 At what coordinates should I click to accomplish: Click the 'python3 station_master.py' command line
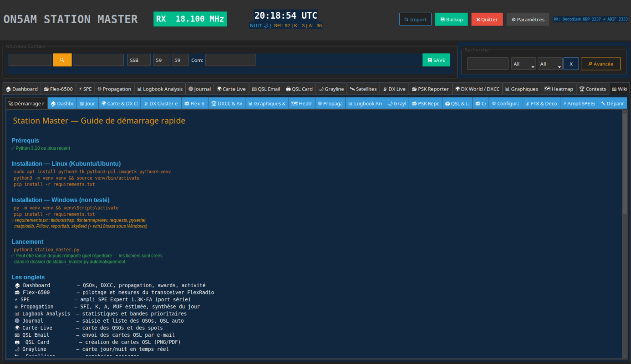click(46, 250)
